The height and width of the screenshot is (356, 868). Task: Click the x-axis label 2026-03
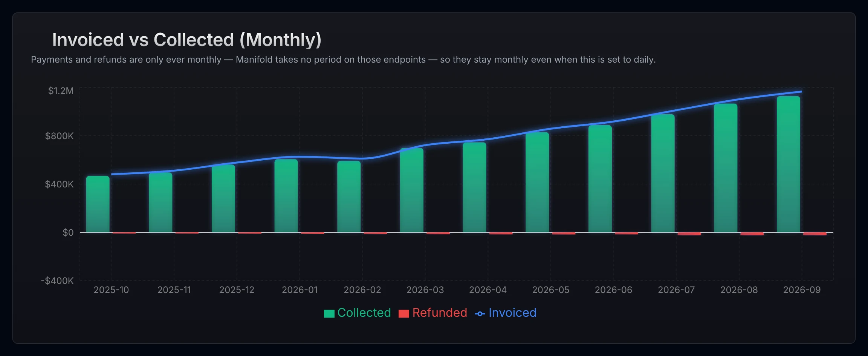[x=425, y=290]
